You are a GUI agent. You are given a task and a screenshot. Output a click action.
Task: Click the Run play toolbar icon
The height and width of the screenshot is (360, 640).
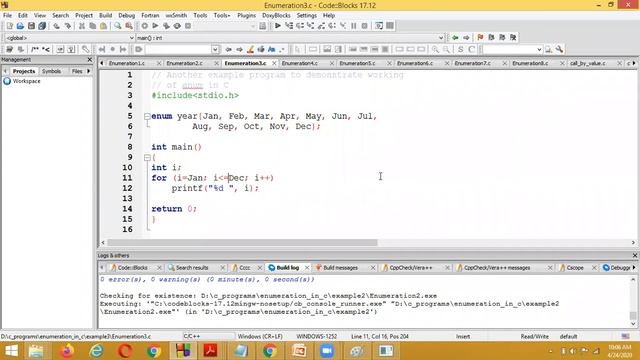click(155, 26)
